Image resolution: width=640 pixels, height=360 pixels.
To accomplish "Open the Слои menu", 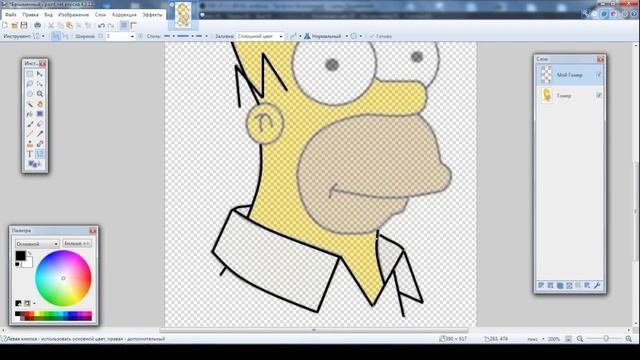I will (x=100, y=15).
